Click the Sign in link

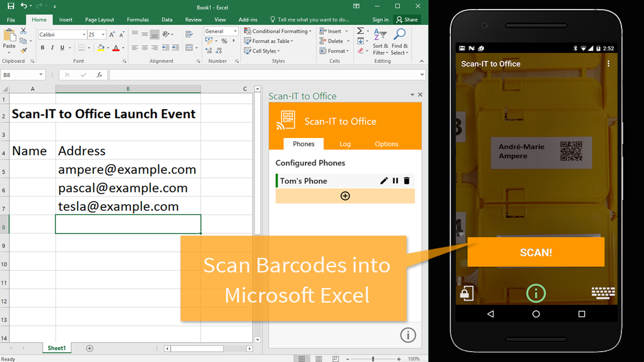380,19
